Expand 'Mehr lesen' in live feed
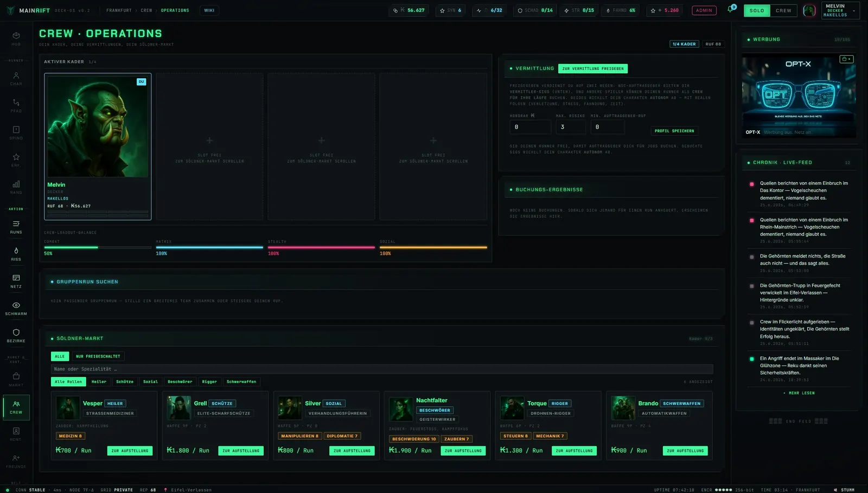Screen dimensions: 868x493 coord(799,393)
